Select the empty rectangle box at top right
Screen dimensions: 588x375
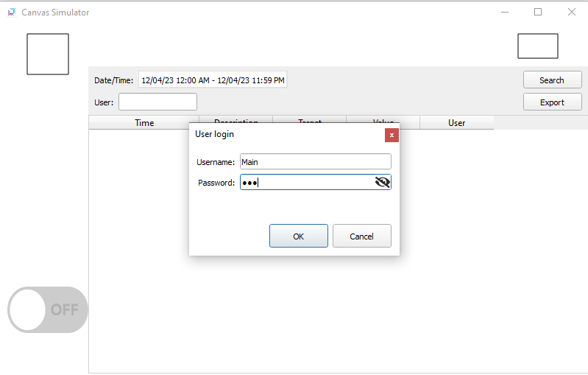tap(538, 46)
